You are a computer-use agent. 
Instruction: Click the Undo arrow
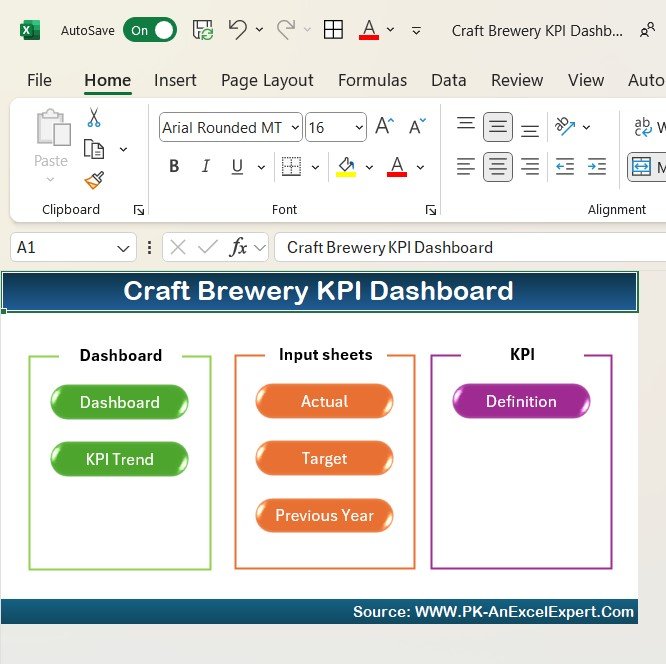click(x=237, y=30)
